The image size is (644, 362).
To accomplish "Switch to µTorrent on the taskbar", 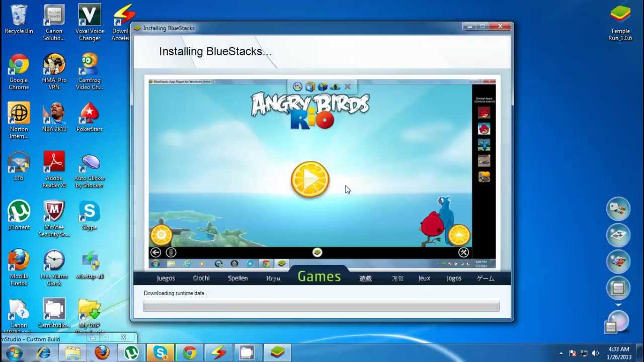I will tap(131, 353).
